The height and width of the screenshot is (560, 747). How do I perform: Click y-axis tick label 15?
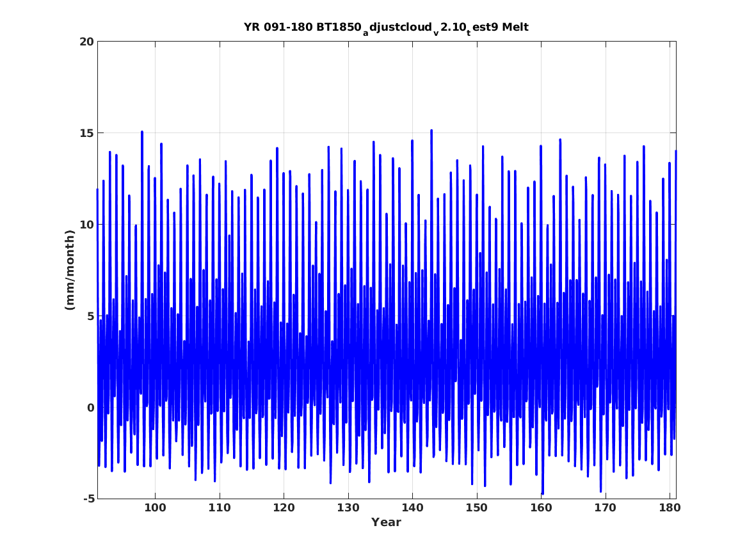click(86, 133)
